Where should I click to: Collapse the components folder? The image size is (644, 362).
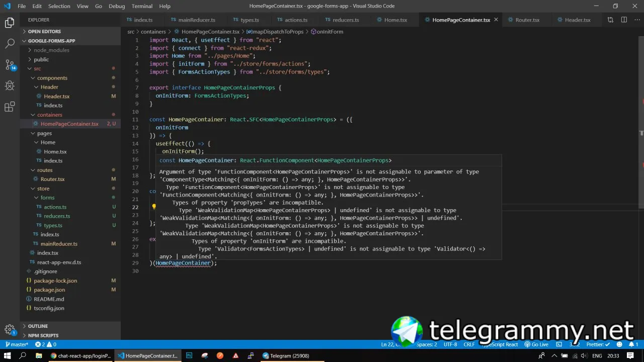point(52,78)
